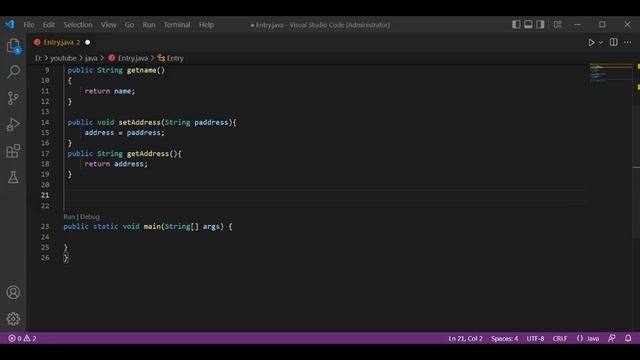Split the editor to the right
The width and height of the screenshot is (640, 360).
(x=613, y=42)
